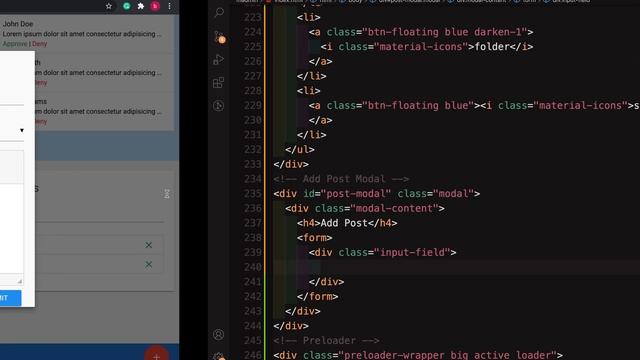Viewport: 640px width, 360px height.
Task: Click the preloader-wrapper div on line 246
Action: tap(418, 355)
